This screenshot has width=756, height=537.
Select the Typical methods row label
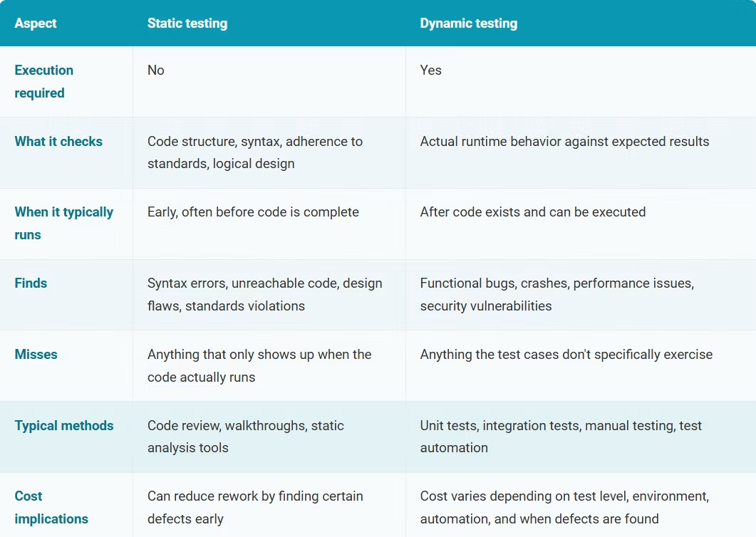pyautogui.click(x=64, y=426)
